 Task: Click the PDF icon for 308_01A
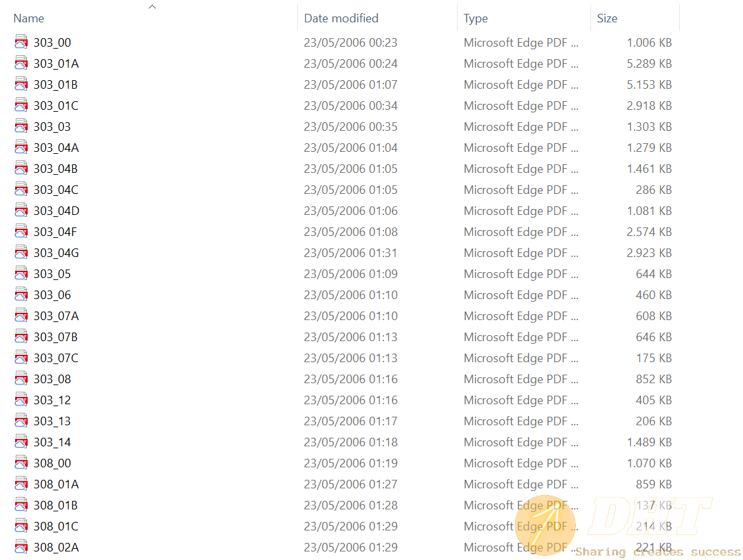pyautogui.click(x=21, y=483)
